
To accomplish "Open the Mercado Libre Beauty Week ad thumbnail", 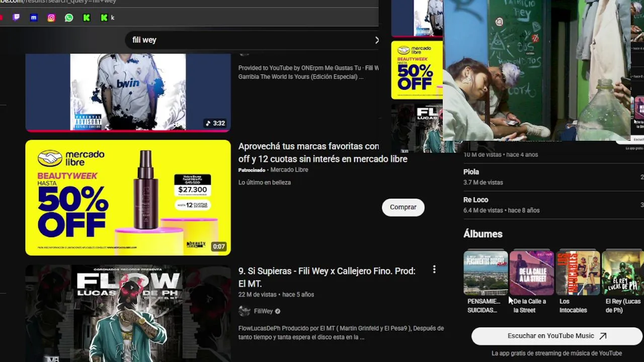I will point(128,198).
